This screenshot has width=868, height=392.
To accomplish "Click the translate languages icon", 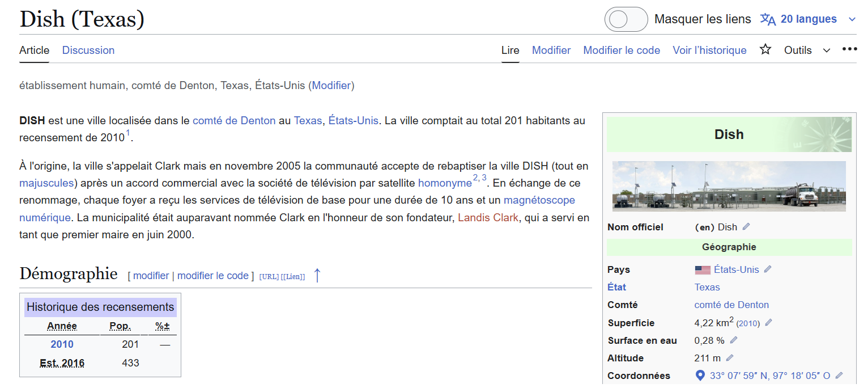I will point(768,19).
